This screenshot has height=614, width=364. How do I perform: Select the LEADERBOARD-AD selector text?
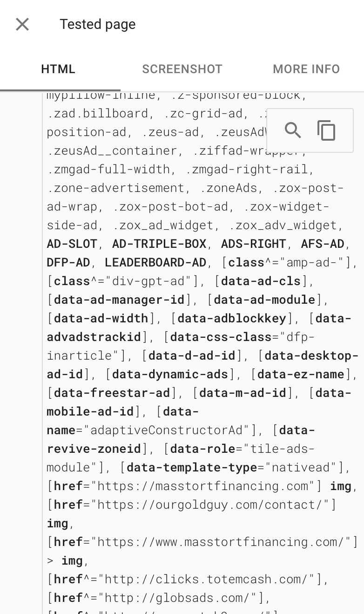tap(154, 262)
